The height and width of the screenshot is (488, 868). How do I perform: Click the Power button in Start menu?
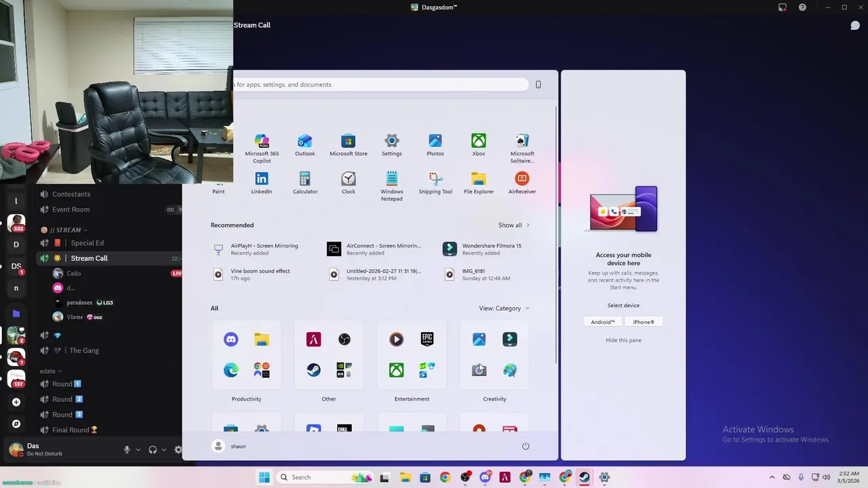tap(526, 446)
